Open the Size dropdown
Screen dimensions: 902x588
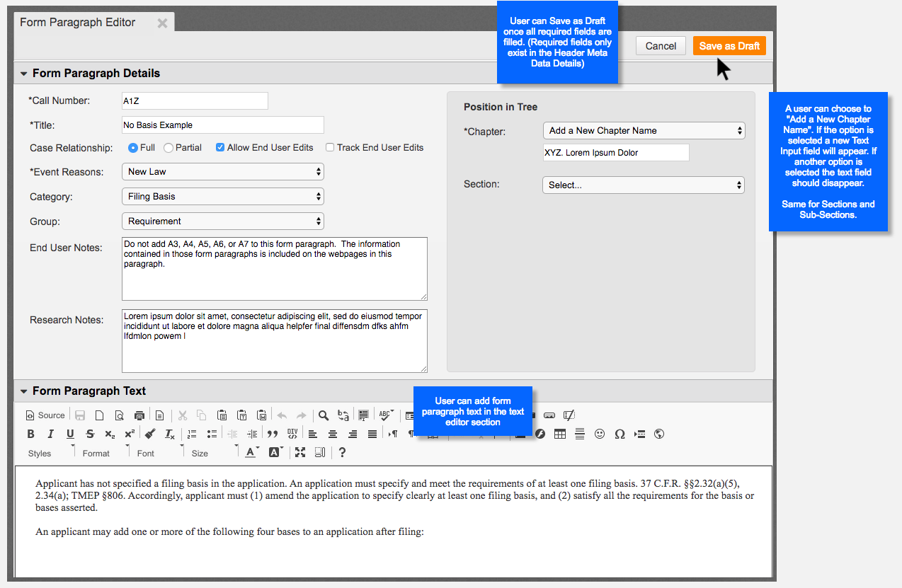tap(214, 452)
